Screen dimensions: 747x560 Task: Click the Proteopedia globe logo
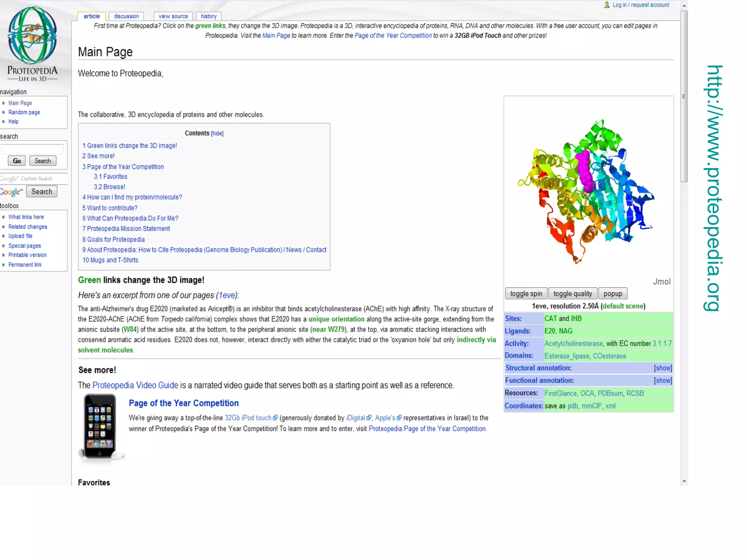coord(32,36)
